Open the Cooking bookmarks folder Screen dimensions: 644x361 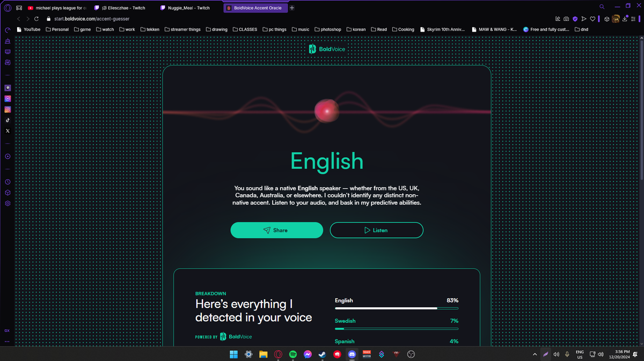pyautogui.click(x=403, y=30)
